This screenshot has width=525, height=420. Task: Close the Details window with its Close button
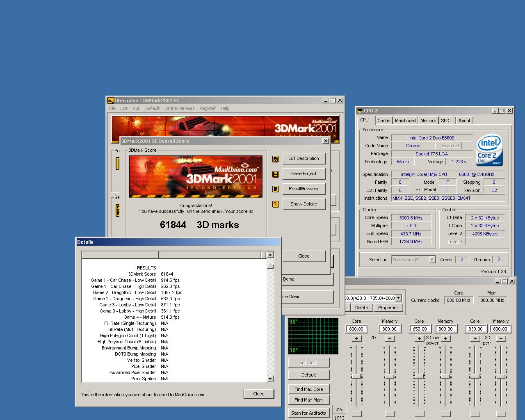(258, 394)
